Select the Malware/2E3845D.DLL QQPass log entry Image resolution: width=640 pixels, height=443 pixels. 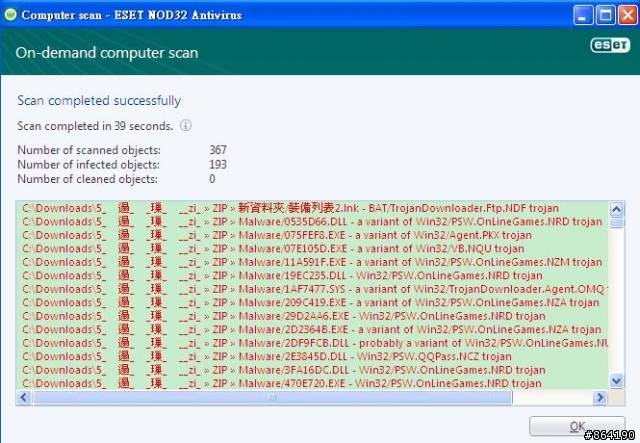click(x=313, y=356)
